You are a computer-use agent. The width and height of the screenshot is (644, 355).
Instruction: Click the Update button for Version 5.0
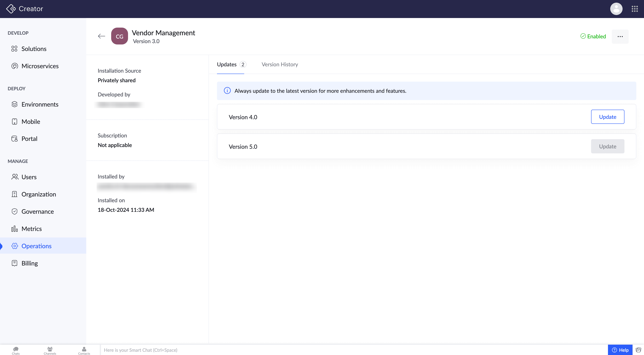click(x=607, y=146)
